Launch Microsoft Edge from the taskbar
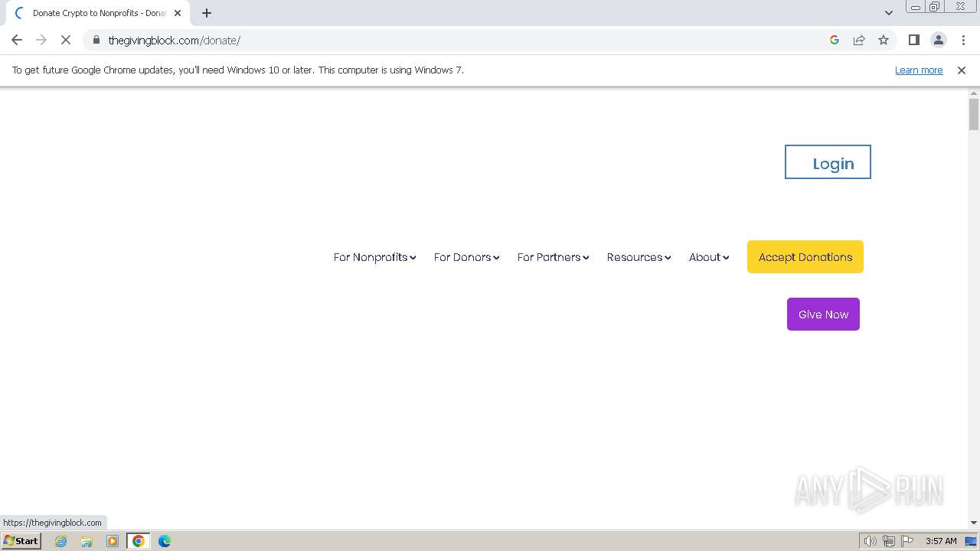Screen dimensions: 980x551 pos(165,541)
